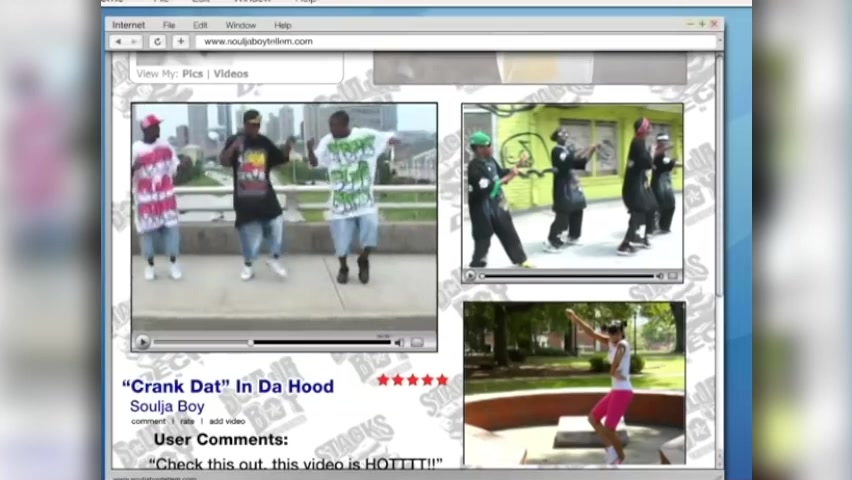Open the Edit menu in browser
Screen dimensions: 852x480
200,25
